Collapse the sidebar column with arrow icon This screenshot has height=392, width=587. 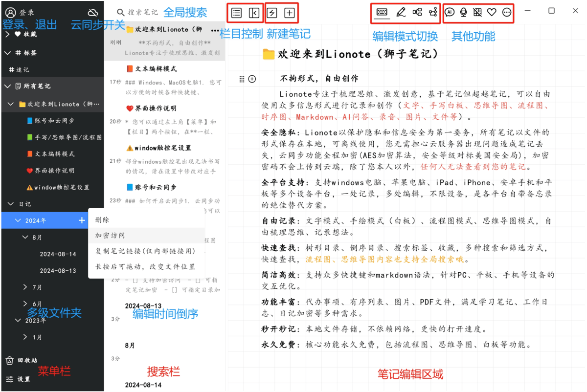coord(254,13)
